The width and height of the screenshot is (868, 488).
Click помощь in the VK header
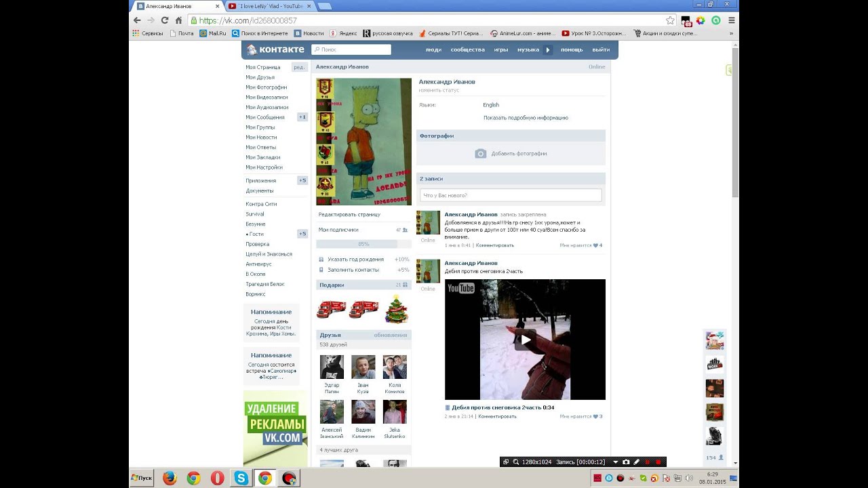coord(572,49)
